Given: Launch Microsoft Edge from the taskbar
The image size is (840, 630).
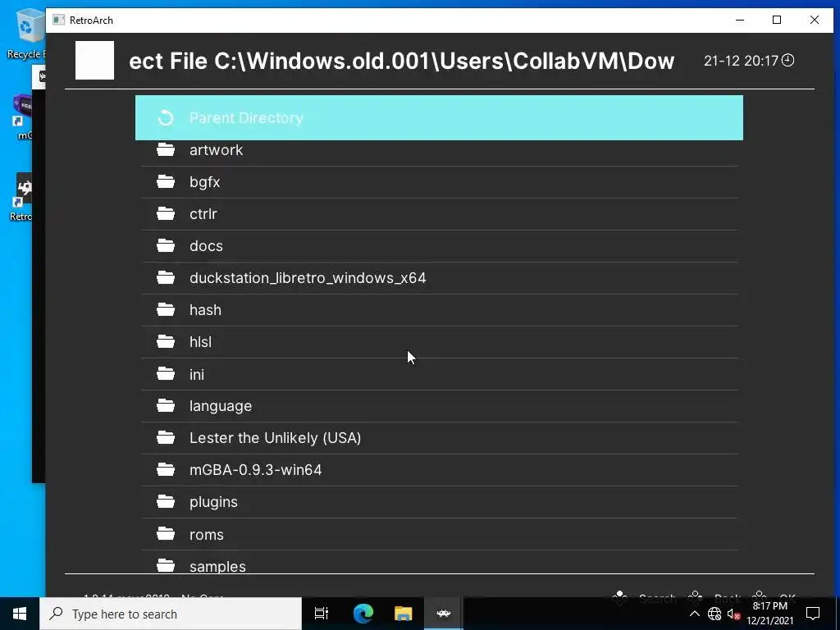Looking at the screenshot, I should 363,614.
